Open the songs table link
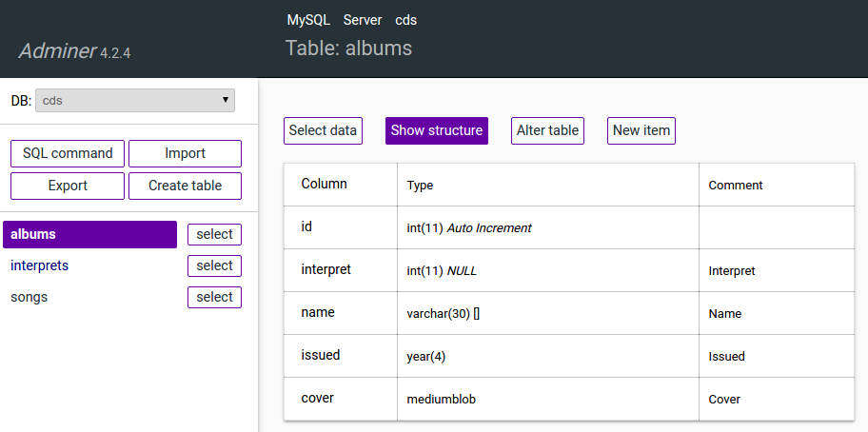The image size is (868, 432). 29,297
